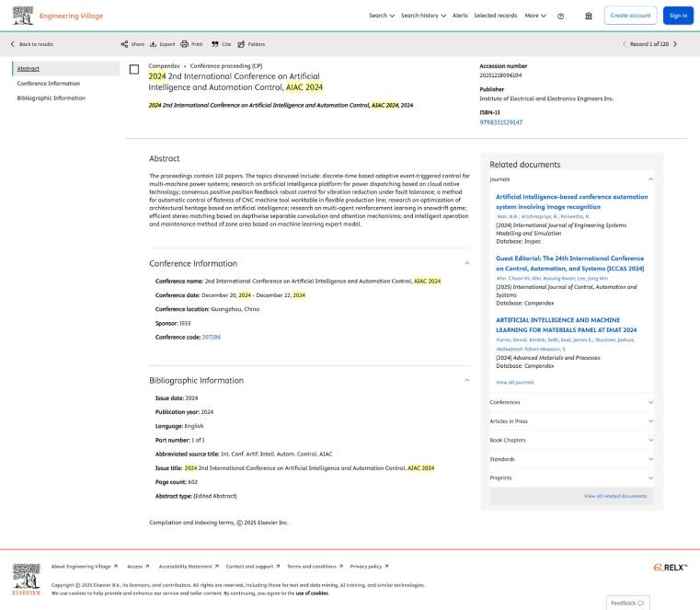Open Alerts in top navigation
The width and height of the screenshot is (700, 610).
coord(460,16)
